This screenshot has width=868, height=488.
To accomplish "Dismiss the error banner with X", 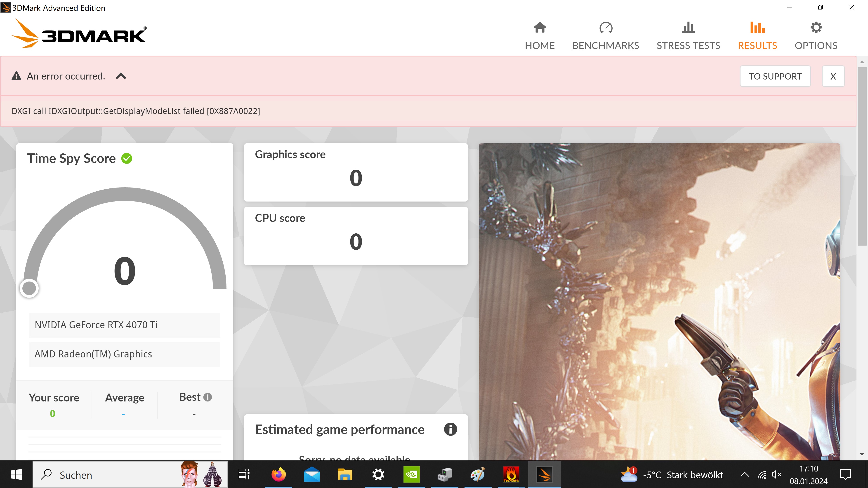I will click(x=833, y=76).
